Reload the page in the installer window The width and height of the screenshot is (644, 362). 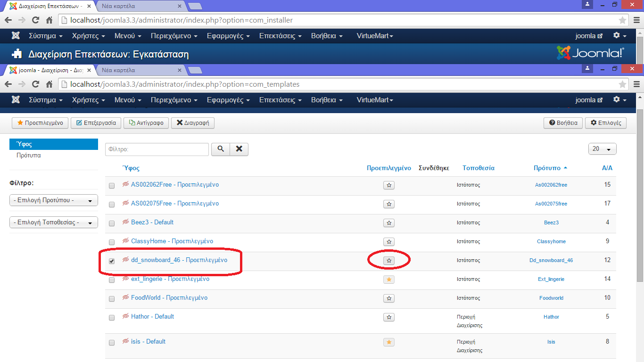35,20
